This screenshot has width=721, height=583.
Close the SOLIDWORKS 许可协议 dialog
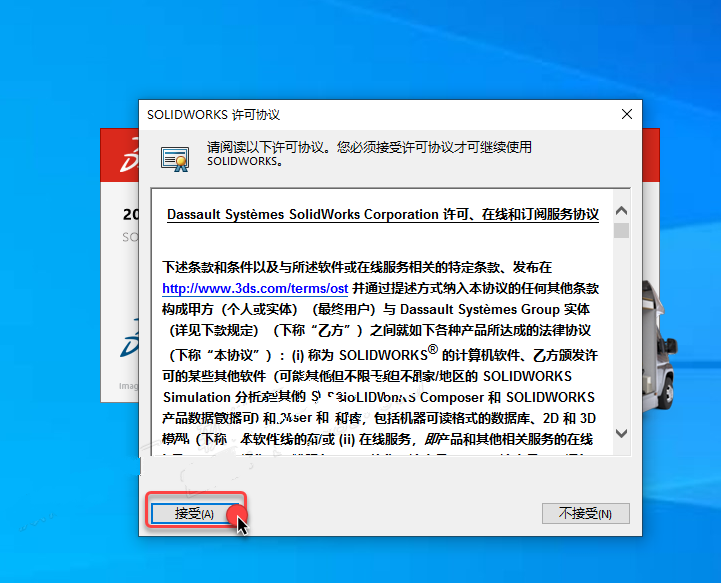click(627, 114)
